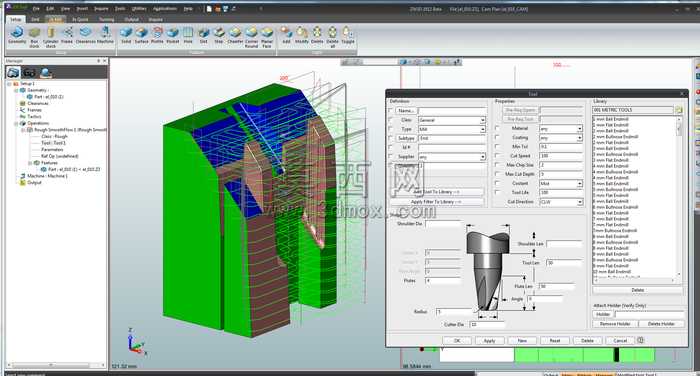Open the File menu

click(x=36, y=8)
